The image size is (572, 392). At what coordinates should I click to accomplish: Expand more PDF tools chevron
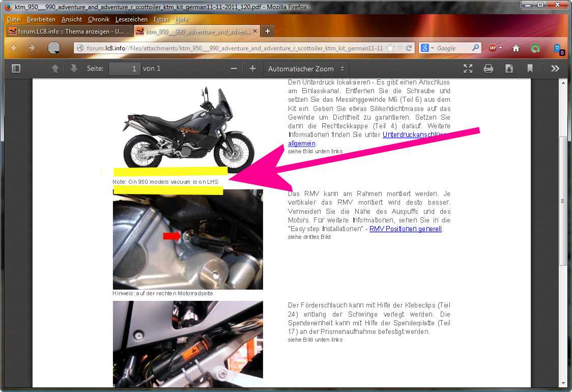click(555, 69)
